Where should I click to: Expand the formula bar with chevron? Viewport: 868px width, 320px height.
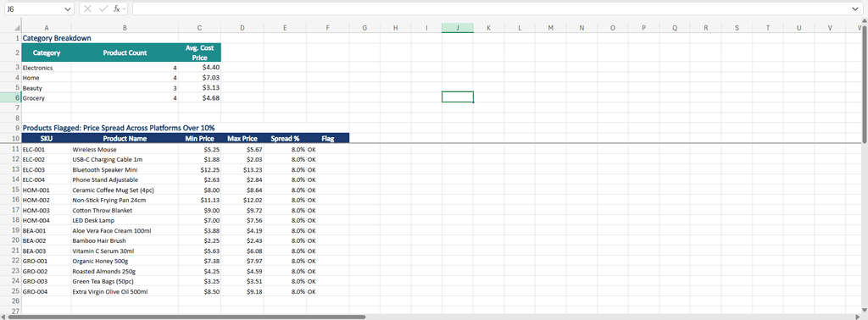(x=855, y=9)
